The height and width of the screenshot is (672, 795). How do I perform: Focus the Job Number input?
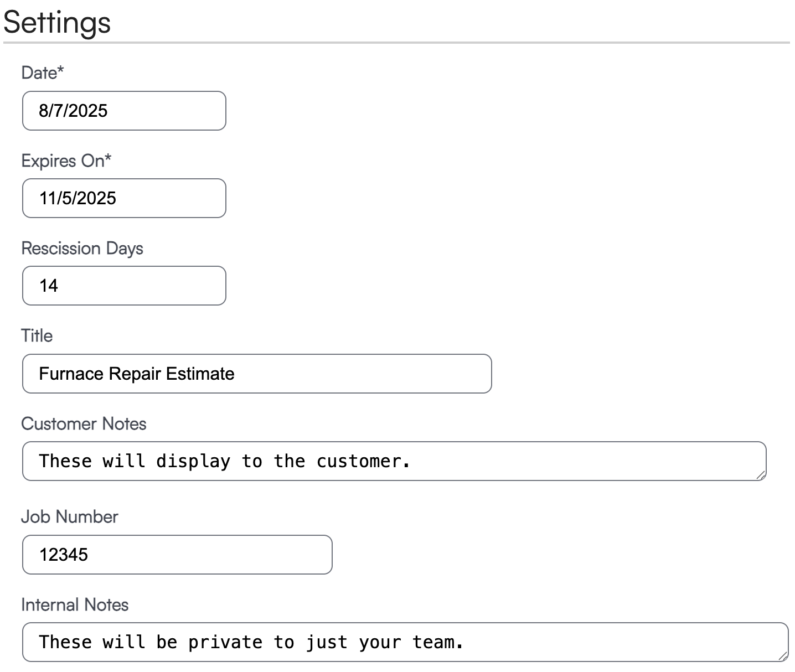(x=177, y=555)
